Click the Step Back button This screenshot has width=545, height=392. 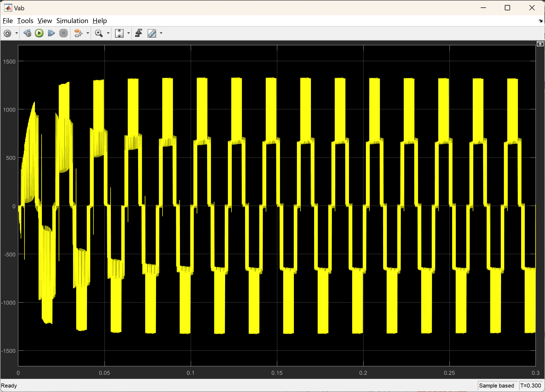(27, 33)
